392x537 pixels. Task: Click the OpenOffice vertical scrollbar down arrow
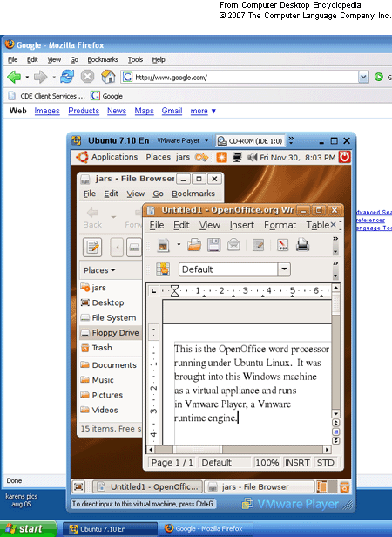click(x=336, y=414)
